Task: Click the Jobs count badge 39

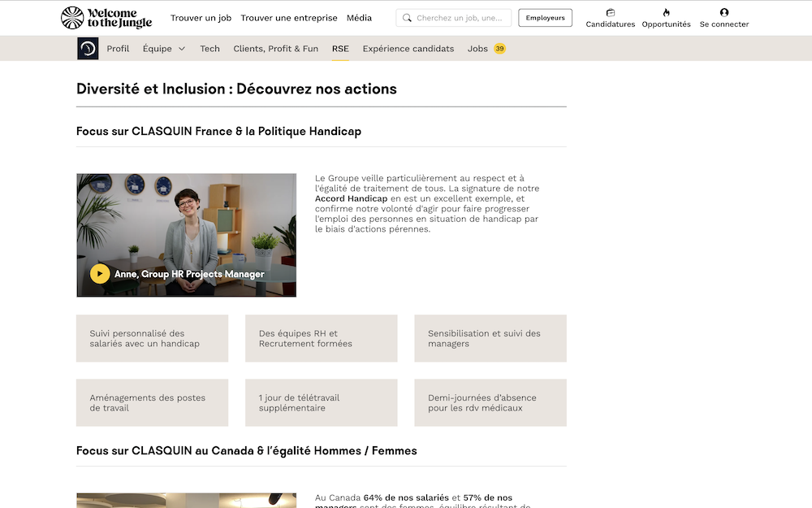Action: [x=499, y=49]
